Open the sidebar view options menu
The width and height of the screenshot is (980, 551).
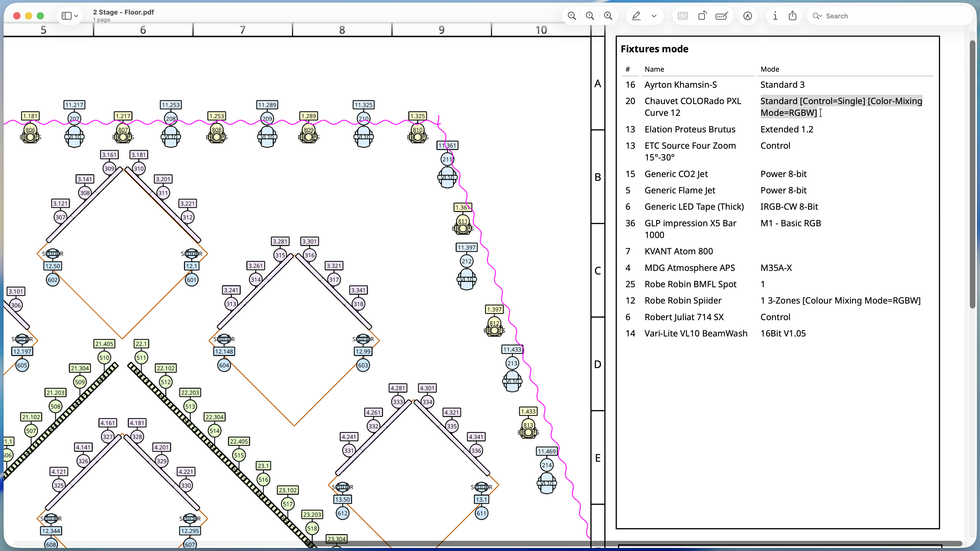(70, 16)
